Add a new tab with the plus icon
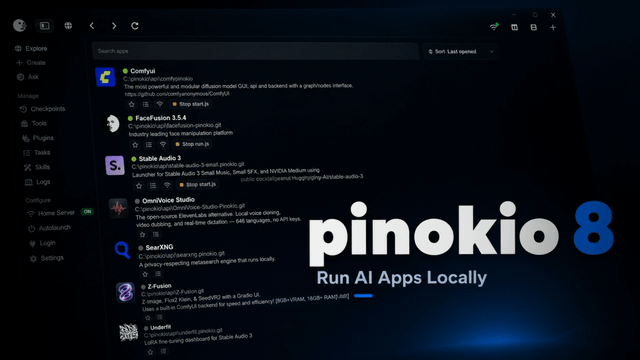Screen dimensions: 640x360 tap(553, 27)
